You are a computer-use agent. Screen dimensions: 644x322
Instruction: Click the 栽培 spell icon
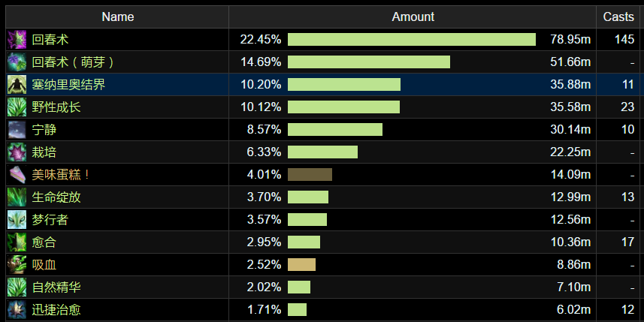(17, 152)
